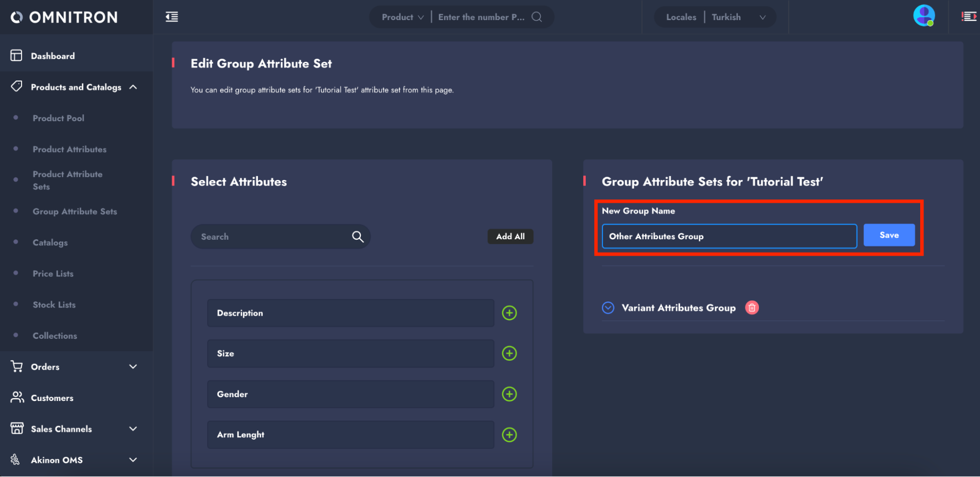Viewport: 980px width, 477px height.
Task: Click the sidebar collapse icon in header
Action: tap(172, 17)
